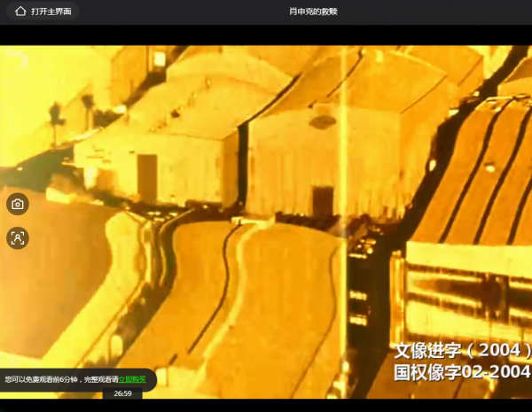Open the face recognition scan icon
Viewport: 532px width, 412px height.
click(x=18, y=238)
